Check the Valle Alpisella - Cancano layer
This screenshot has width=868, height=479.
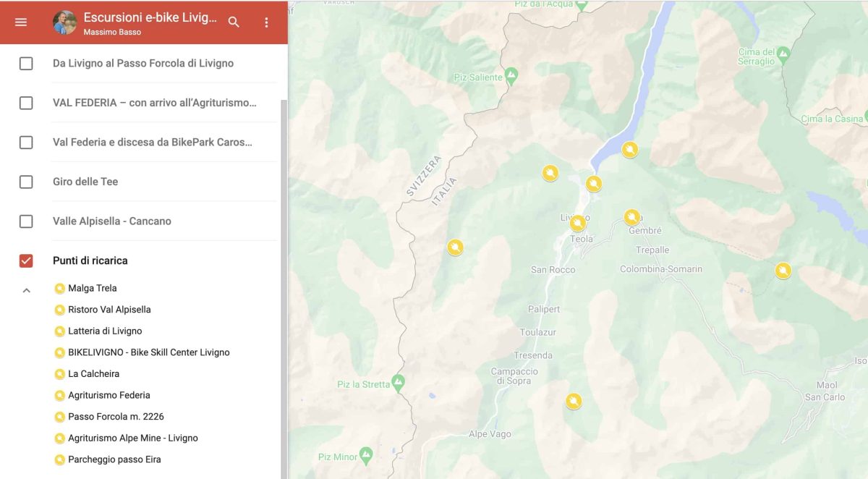[x=25, y=221]
